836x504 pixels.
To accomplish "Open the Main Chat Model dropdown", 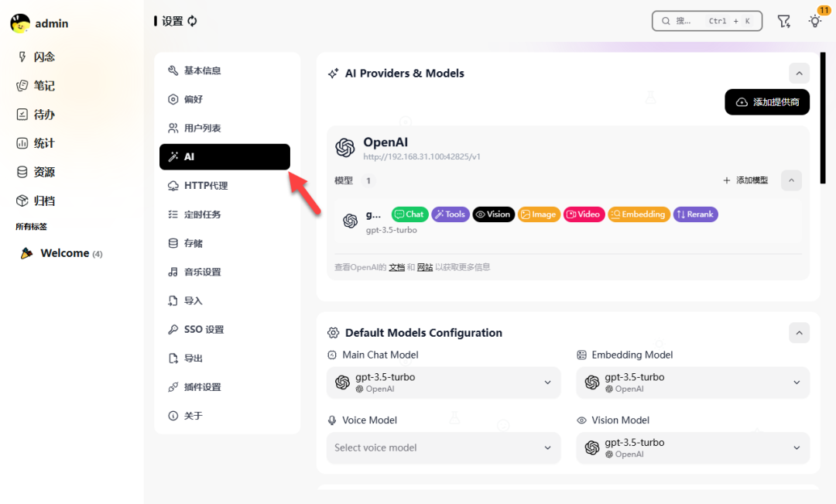I will click(x=444, y=382).
